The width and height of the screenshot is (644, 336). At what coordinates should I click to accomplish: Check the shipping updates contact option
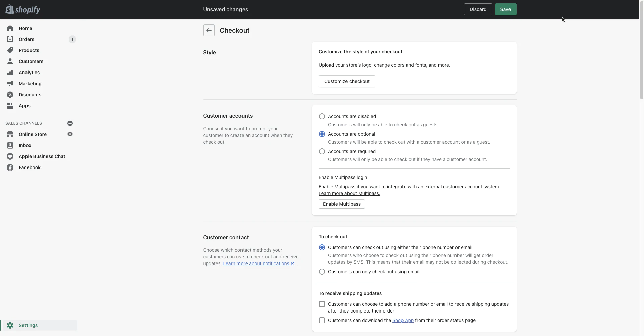pos(322,304)
